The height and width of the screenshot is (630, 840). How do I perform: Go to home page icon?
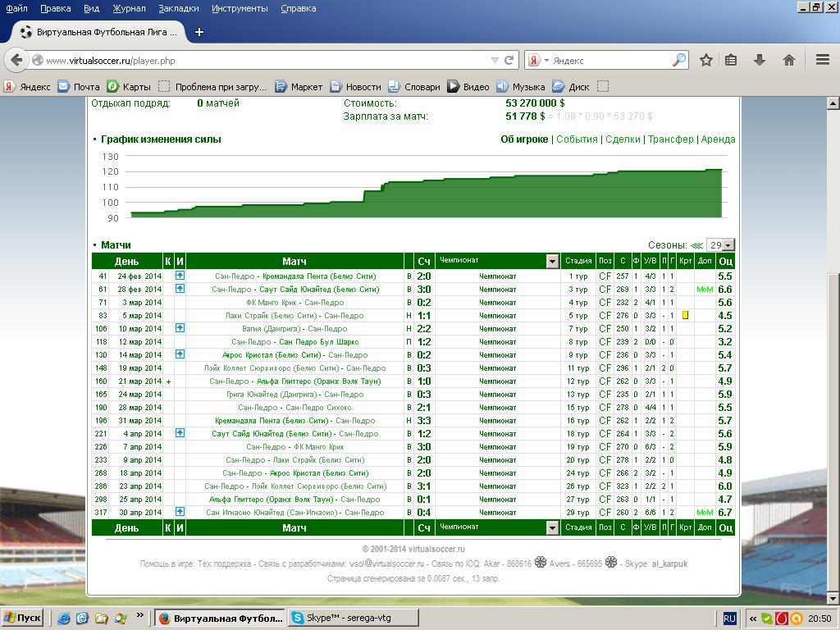pos(788,60)
